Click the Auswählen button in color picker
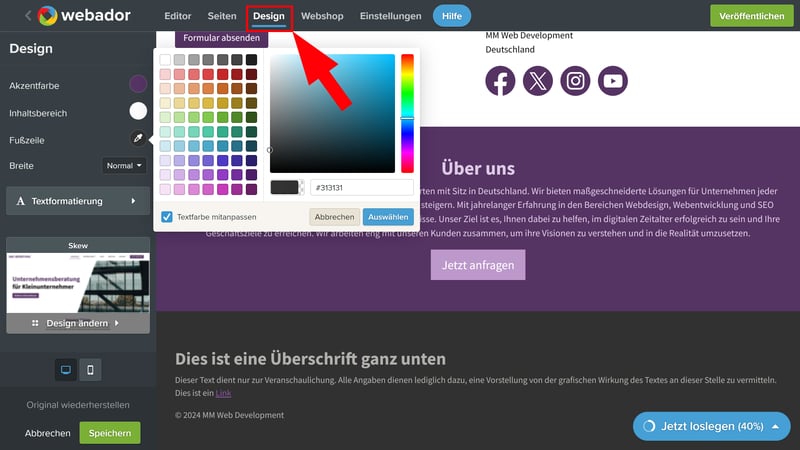 coord(388,216)
